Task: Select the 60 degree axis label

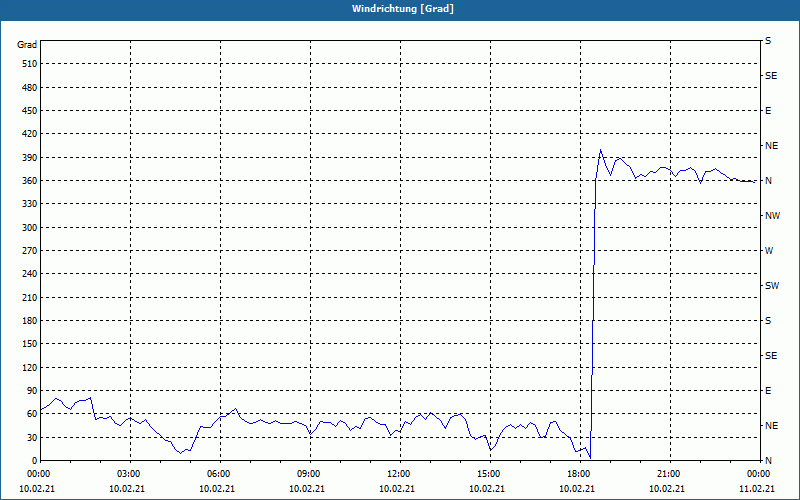Action: click(x=32, y=414)
